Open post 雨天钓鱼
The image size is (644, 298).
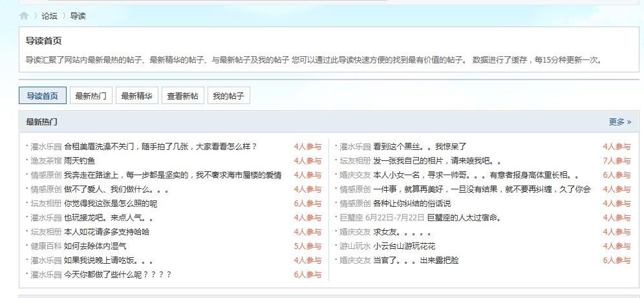(80, 161)
